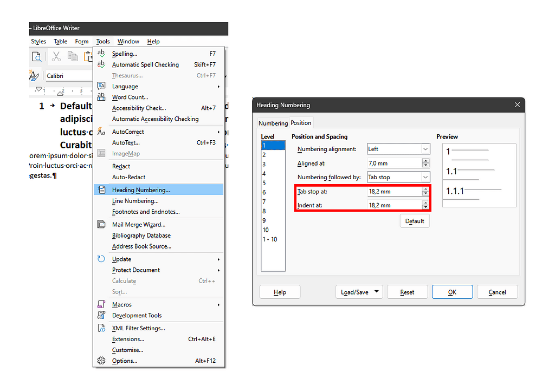The height and width of the screenshot is (392, 555).
Task: Open Print Preview from the toolbar
Action: (x=36, y=56)
